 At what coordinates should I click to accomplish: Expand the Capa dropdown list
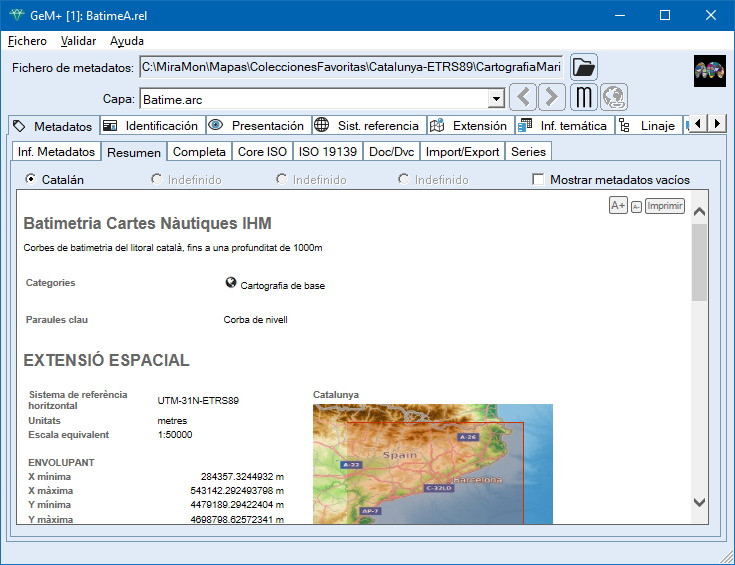[495, 99]
